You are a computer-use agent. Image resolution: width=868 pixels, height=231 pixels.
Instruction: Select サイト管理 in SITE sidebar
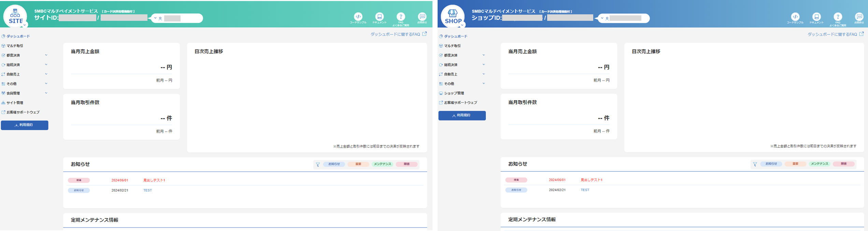click(x=12, y=103)
